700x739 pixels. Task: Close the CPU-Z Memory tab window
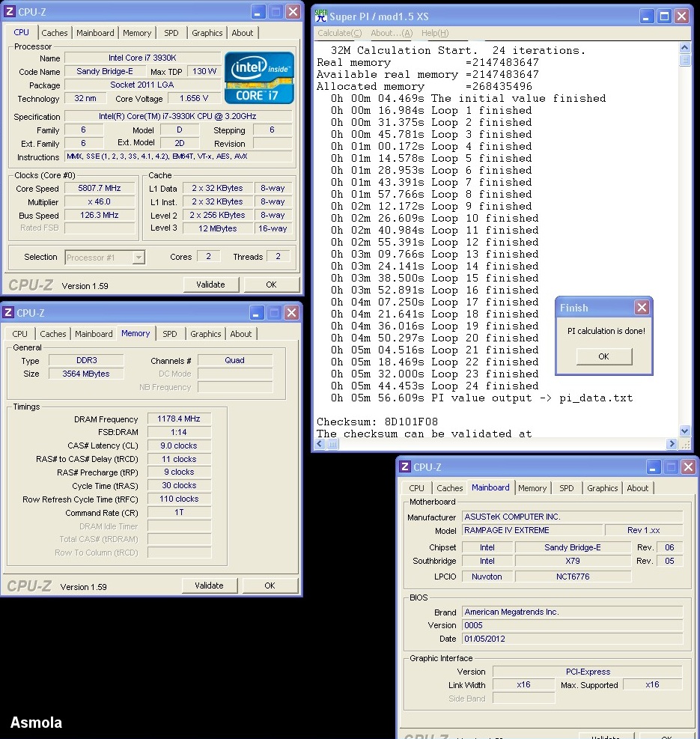[292, 313]
